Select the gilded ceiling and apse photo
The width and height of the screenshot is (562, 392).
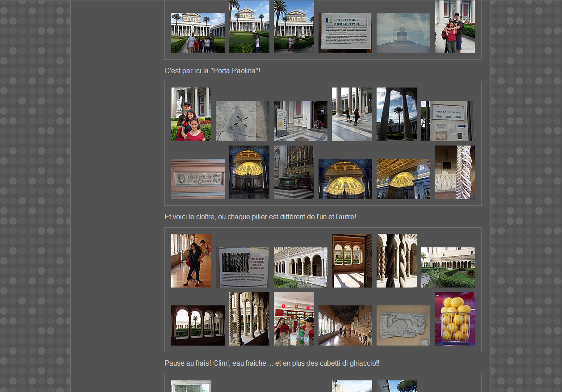pyautogui.click(x=403, y=179)
